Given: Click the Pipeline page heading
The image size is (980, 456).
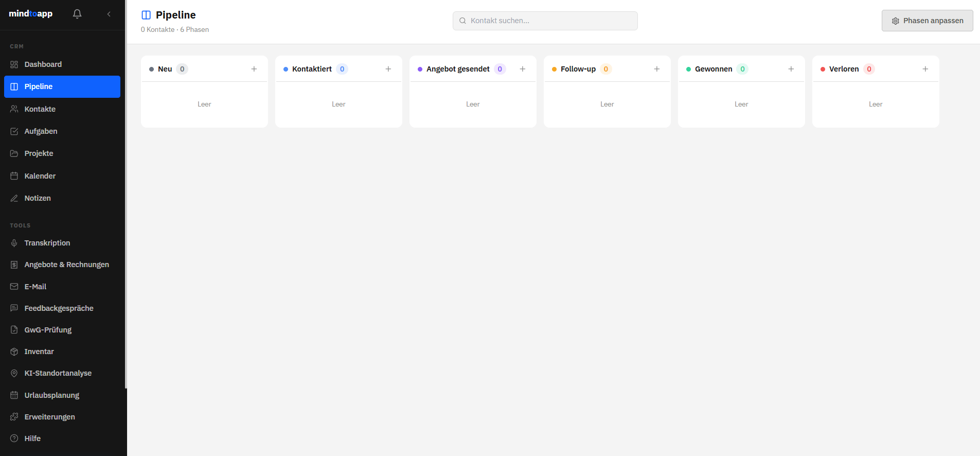Looking at the screenshot, I should [176, 15].
